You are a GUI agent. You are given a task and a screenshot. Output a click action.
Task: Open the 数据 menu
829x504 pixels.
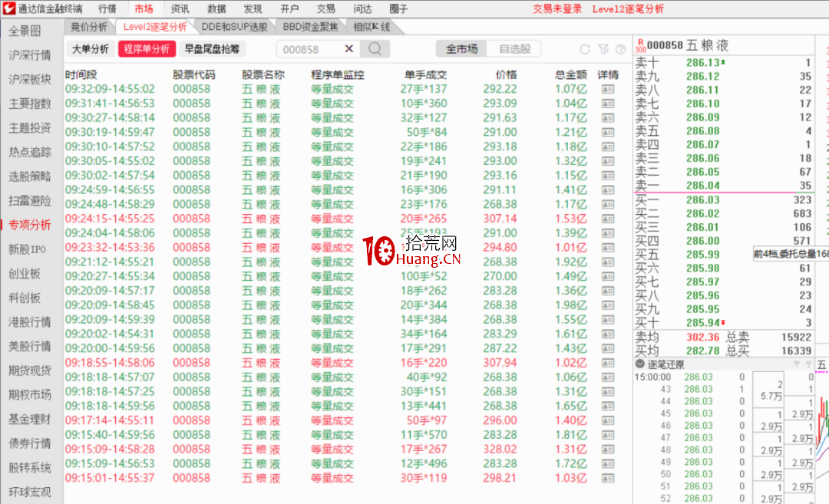216,9
